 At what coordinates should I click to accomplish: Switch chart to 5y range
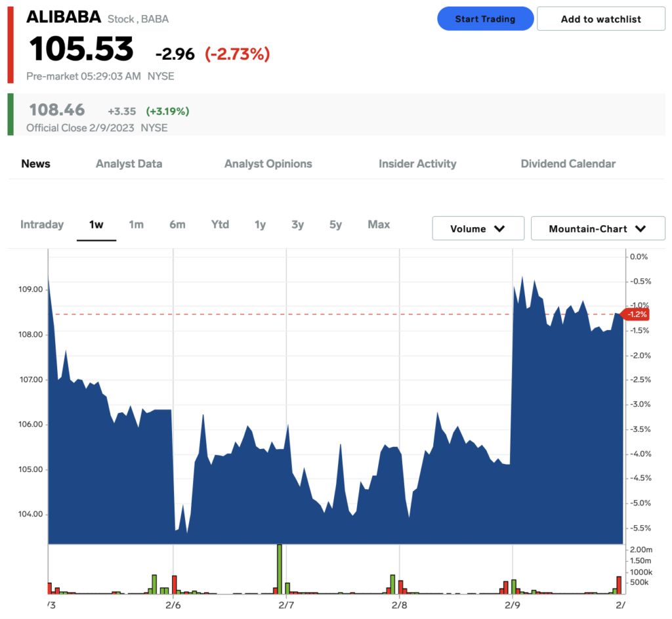335,224
